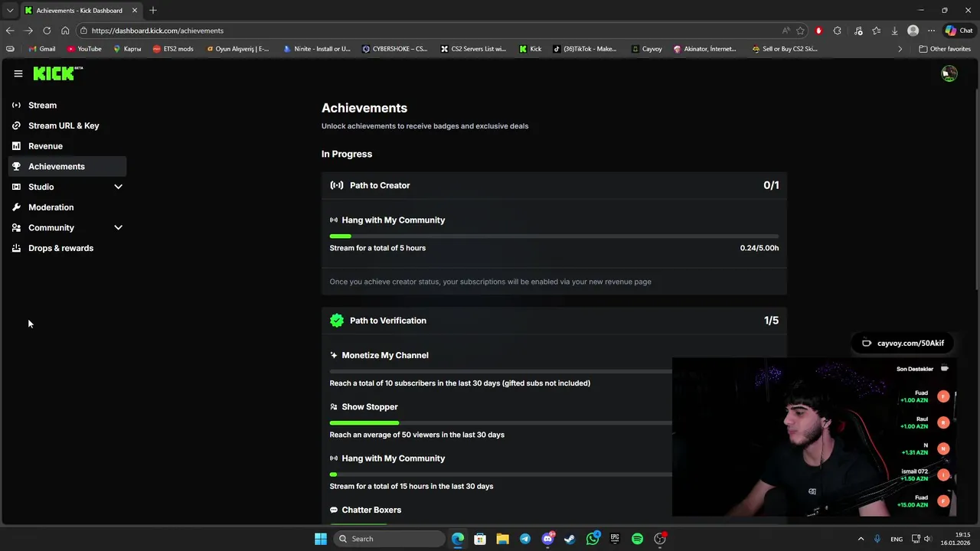This screenshot has height=551, width=980.
Task: Open ETS2 mods bookmark
Action: pyautogui.click(x=173, y=49)
